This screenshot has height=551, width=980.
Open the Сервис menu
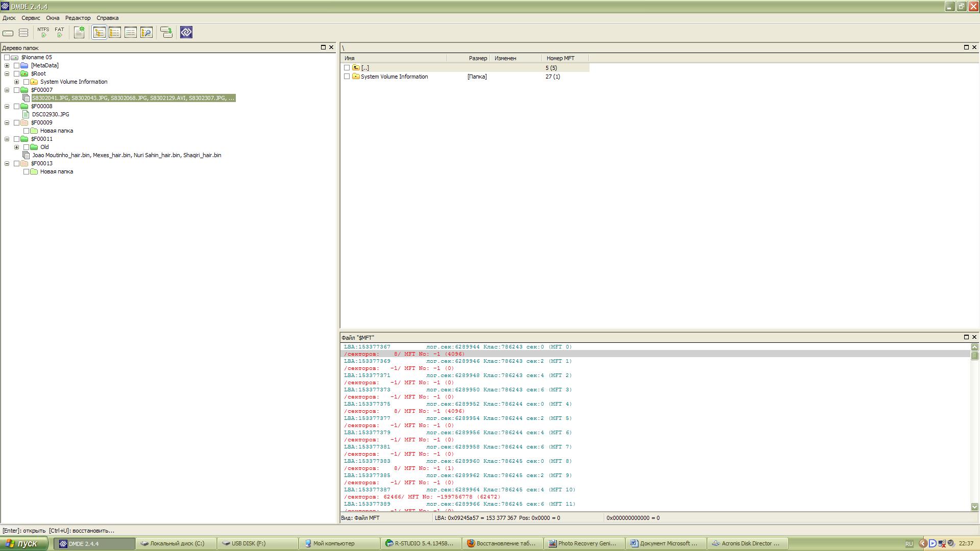pyautogui.click(x=31, y=18)
